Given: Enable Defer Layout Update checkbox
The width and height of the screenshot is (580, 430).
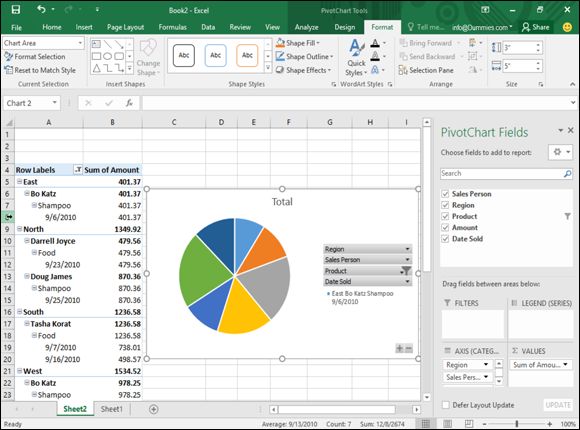Looking at the screenshot, I should 446,405.
